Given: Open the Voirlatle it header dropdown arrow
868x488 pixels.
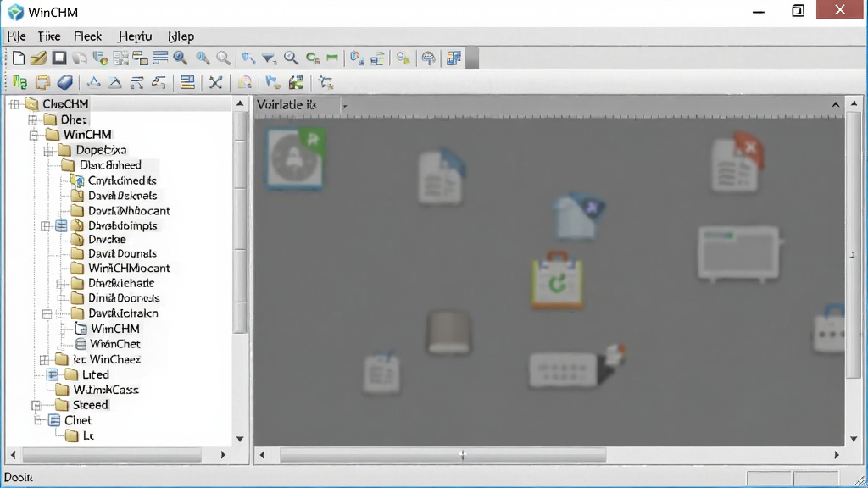Looking at the screenshot, I should 344,105.
